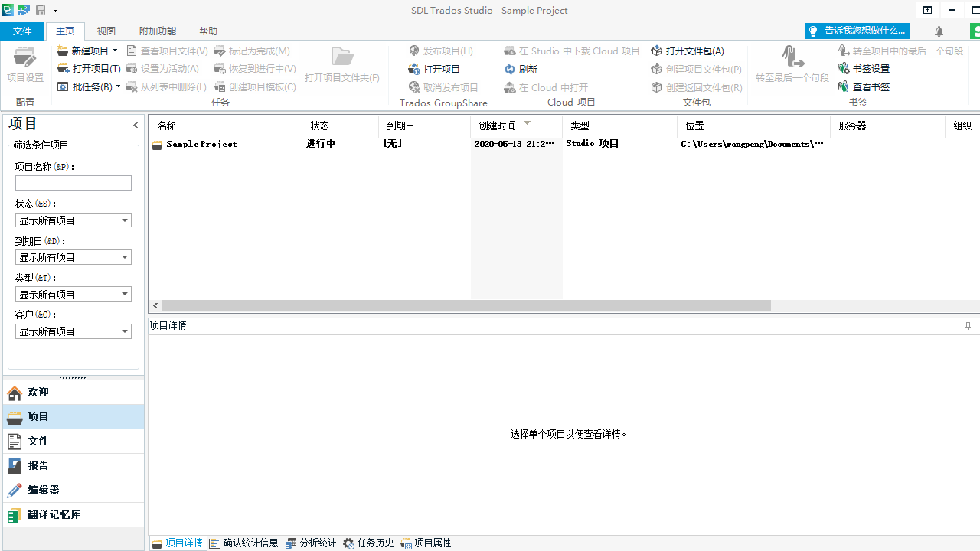Image resolution: width=980 pixels, height=551 pixels.
Task: Switch to 报告 view via sidebar icon
Action: pyautogui.click(x=15, y=466)
